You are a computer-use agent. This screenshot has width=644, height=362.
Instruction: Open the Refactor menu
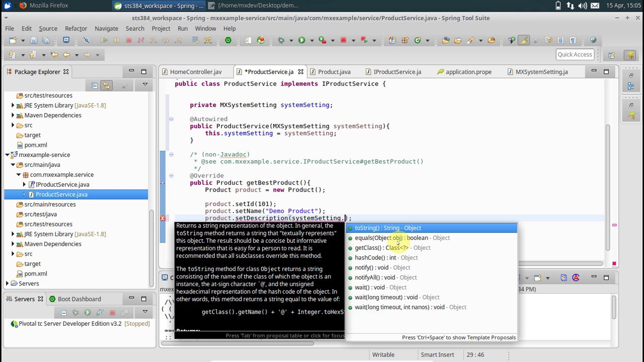[x=76, y=29]
